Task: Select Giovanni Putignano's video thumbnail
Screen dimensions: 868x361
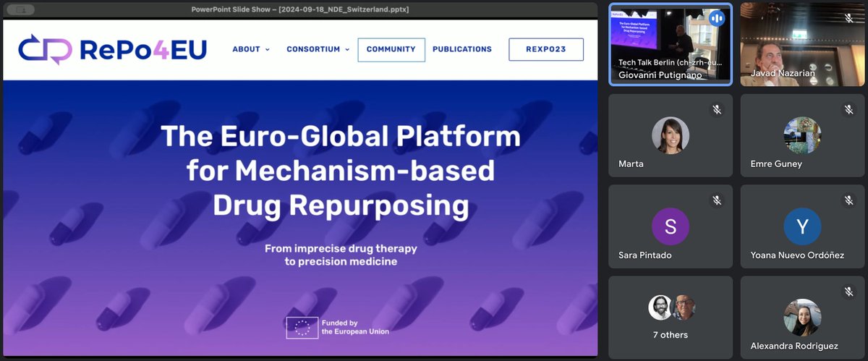Action: pyautogui.click(x=671, y=44)
